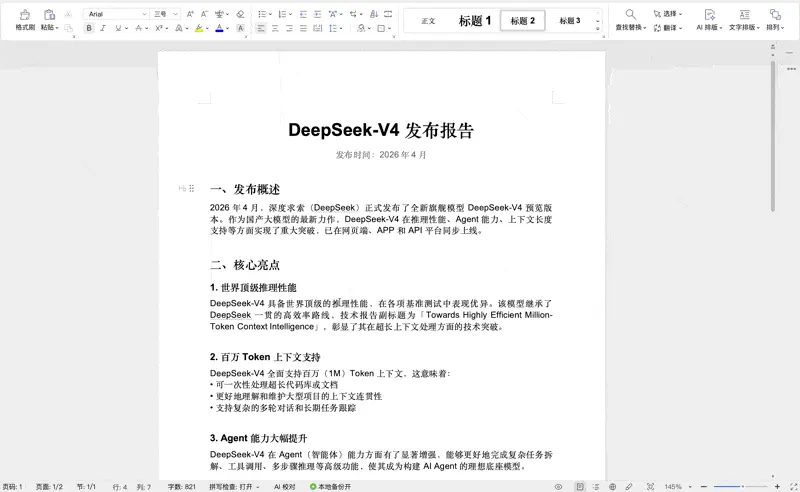Switch to outline view icon

(x=596, y=487)
